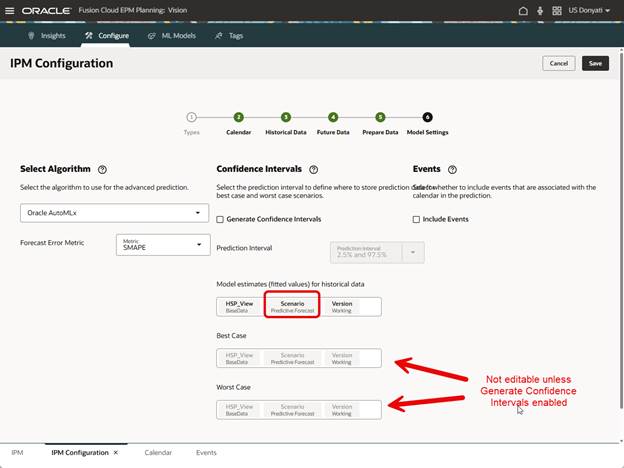This screenshot has height=468, width=624.
Task: Open the US Donyati user menu
Action: coord(591,10)
